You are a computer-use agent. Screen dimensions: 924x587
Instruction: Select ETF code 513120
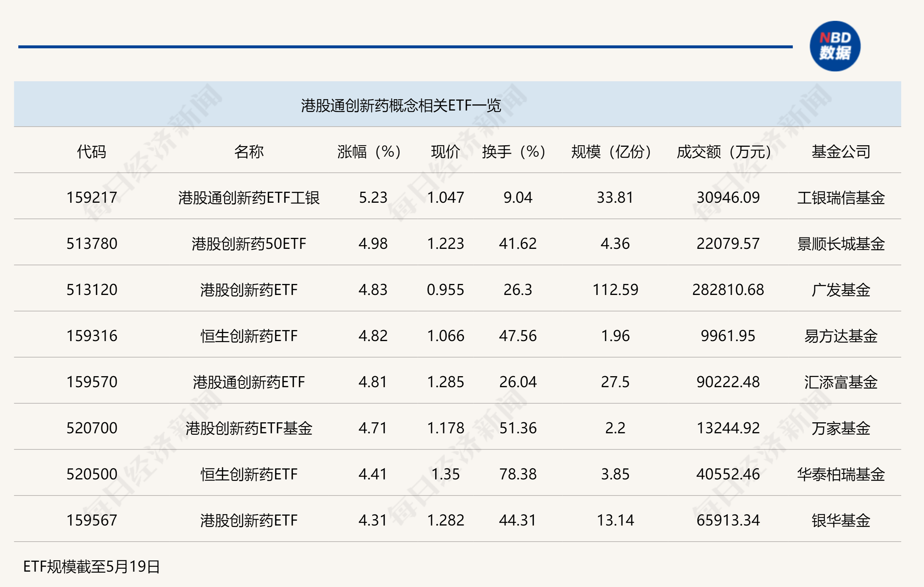coord(92,290)
